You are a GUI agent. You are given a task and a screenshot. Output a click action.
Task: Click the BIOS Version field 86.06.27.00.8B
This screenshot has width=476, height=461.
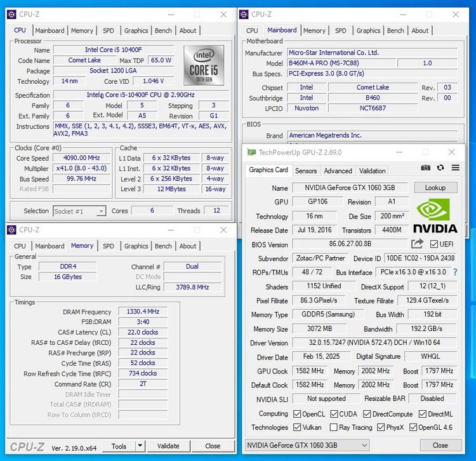pyautogui.click(x=350, y=244)
